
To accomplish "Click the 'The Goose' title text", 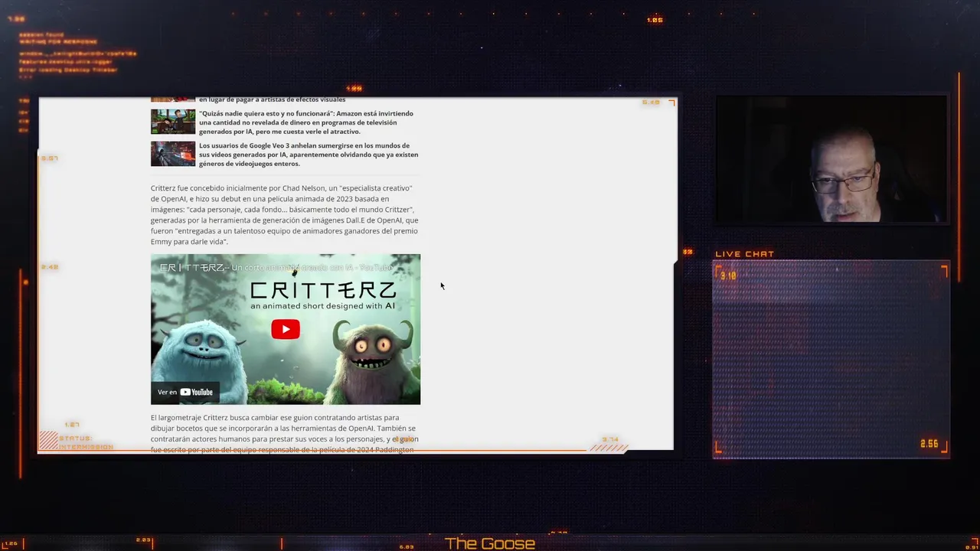I will [490, 543].
